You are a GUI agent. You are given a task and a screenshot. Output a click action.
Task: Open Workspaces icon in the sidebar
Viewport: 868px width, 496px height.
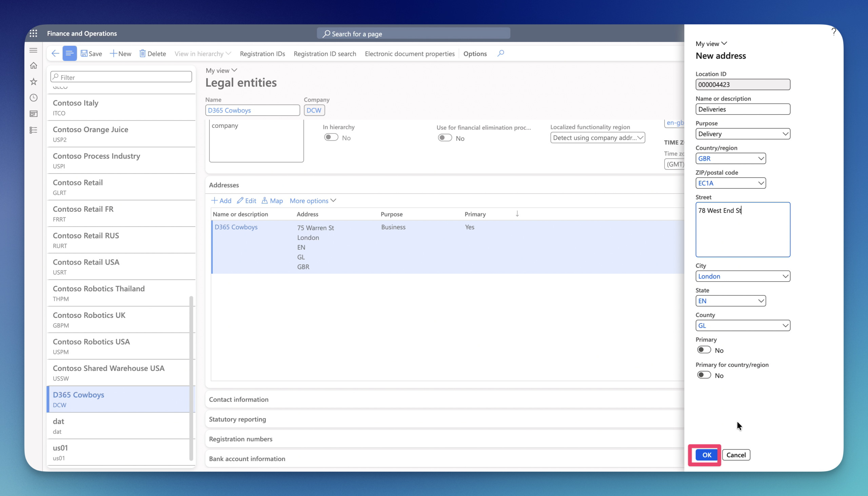pyautogui.click(x=34, y=114)
